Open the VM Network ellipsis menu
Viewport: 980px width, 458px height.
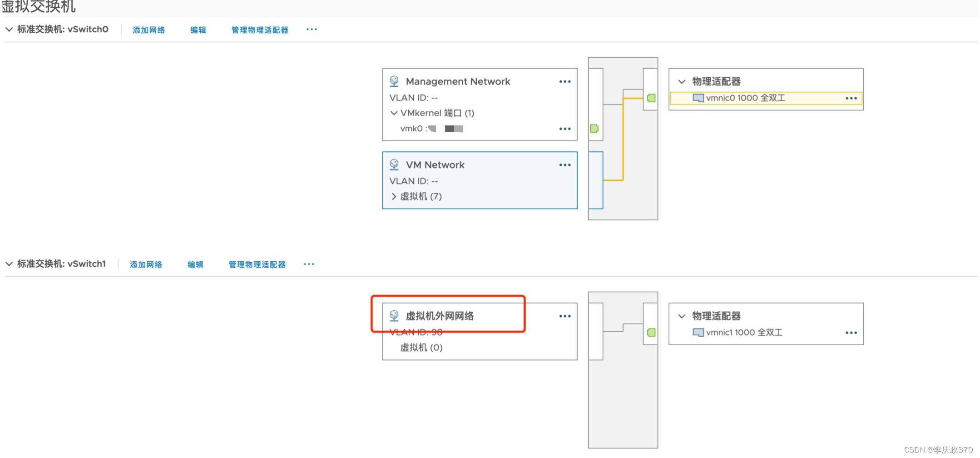pos(564,165)
